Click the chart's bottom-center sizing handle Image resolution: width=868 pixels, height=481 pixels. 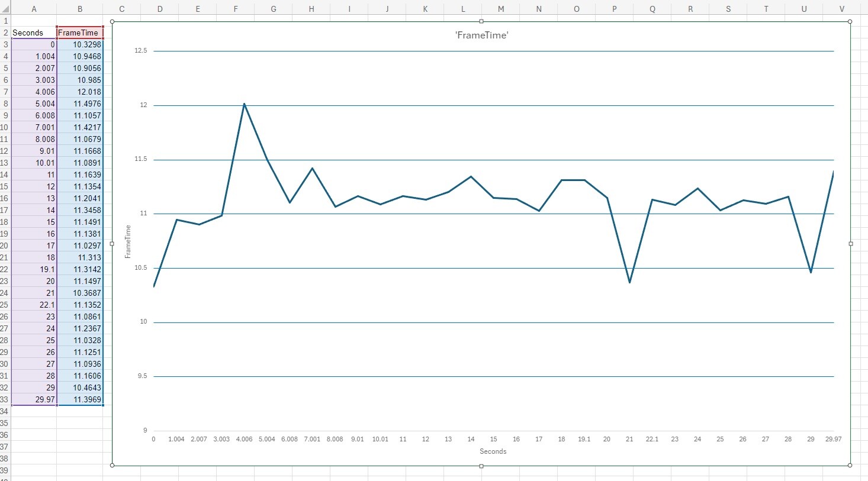pos(481,466)
